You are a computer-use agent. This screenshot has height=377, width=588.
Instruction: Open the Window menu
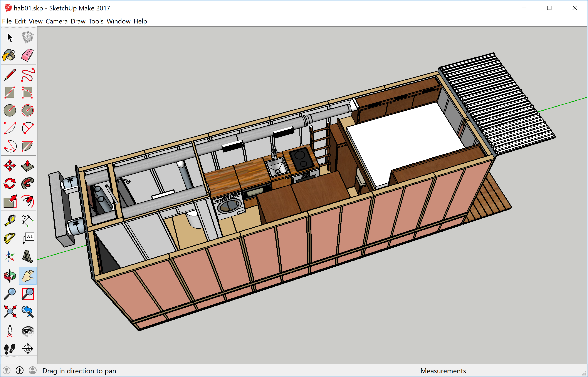point(118,21)
